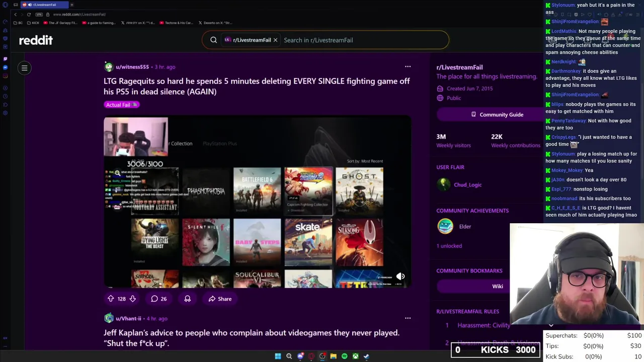Open taskbar Search
Viewport: 644px width, 362px height.
tap(289, 356)
